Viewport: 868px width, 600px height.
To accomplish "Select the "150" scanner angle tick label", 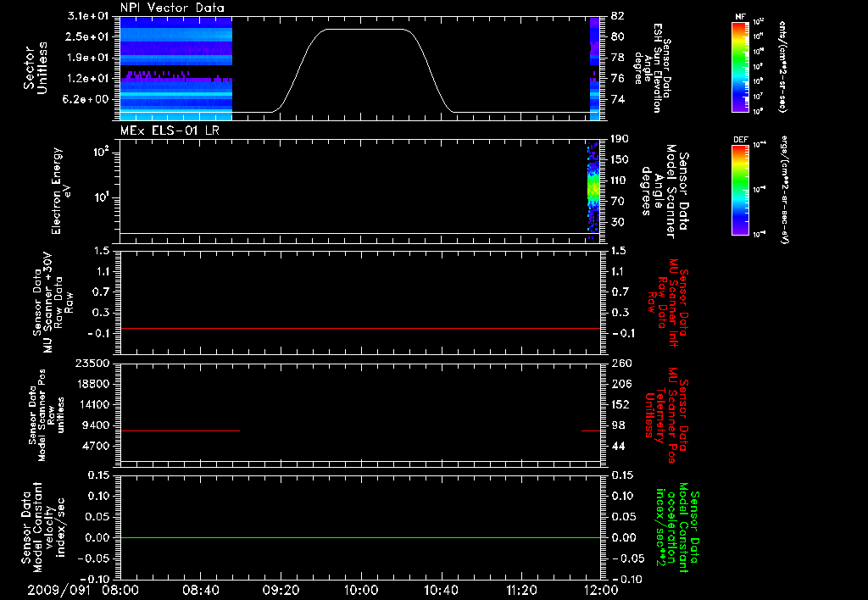I will click(x=620, y=160).
